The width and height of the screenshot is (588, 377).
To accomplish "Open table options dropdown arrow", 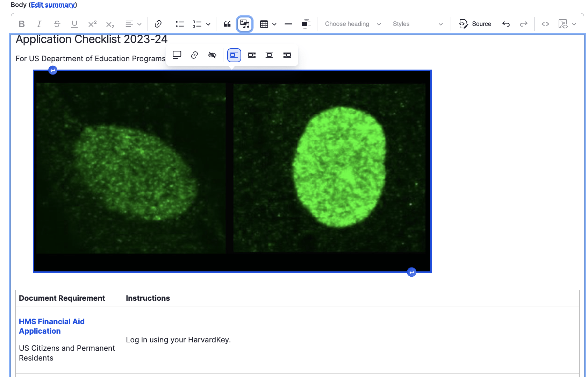I will point(274,24).
